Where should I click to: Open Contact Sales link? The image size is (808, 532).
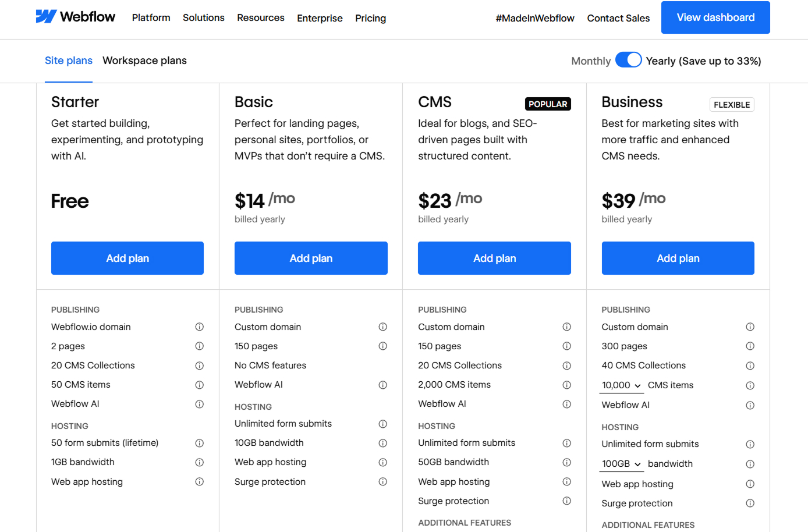[618, 18]
